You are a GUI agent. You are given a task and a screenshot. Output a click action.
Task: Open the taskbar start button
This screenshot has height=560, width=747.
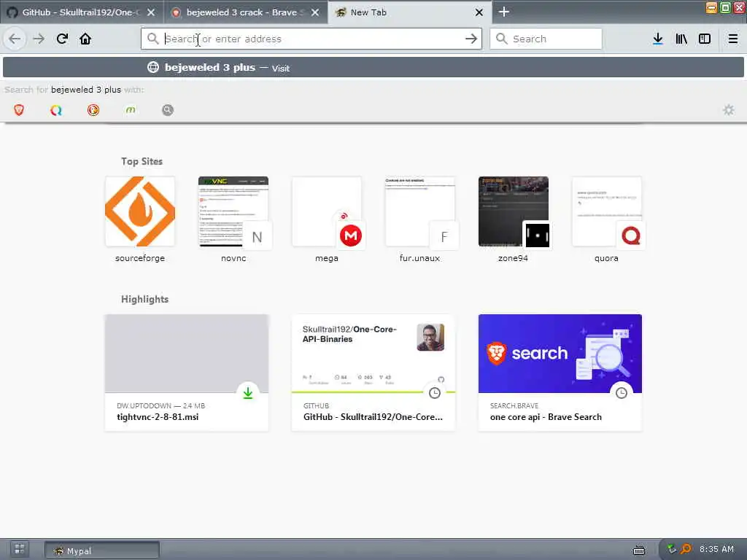(x=20, y=550)
